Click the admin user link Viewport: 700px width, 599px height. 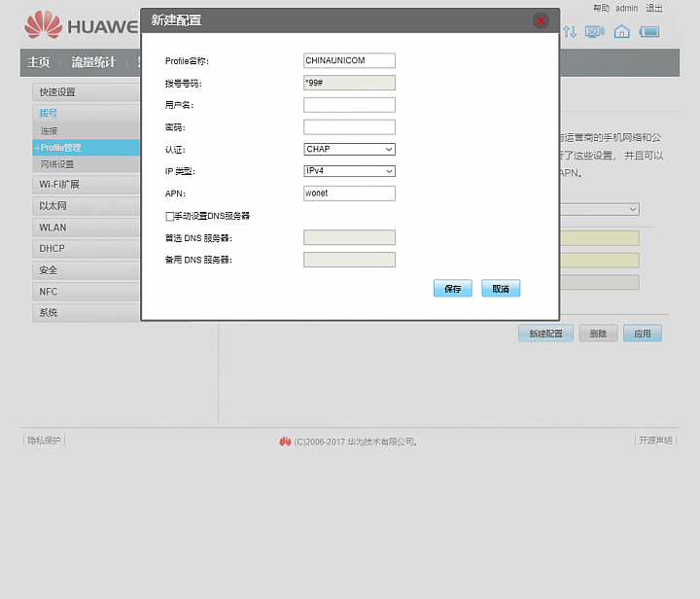(627, 8)
